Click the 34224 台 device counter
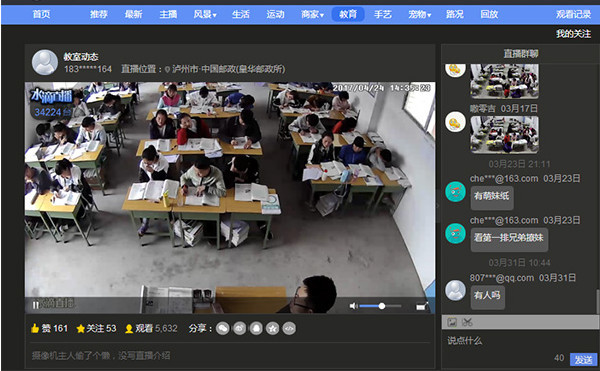The width and height of the screenshot is (600, 371). tap(53, 112)
